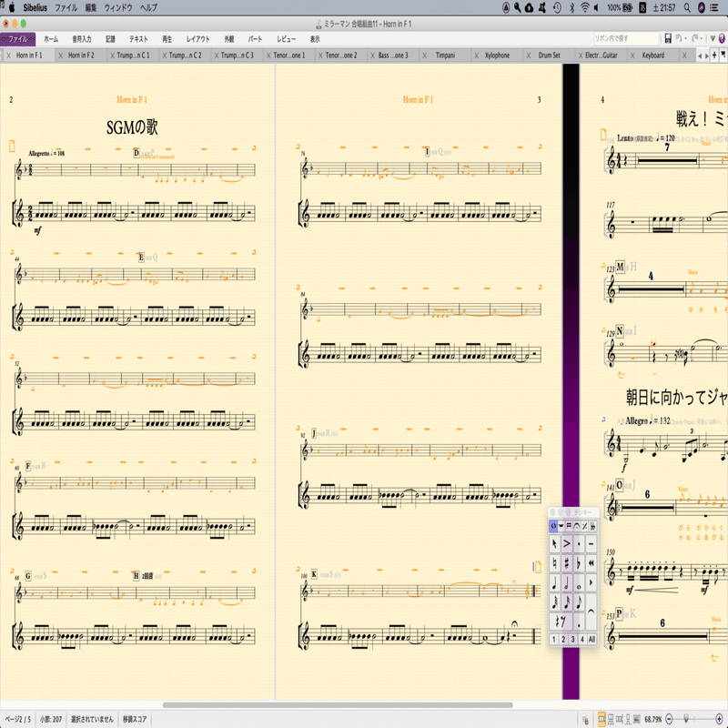The image size is (728, 728).
Task: Click the natural sign on the Keypad
Action: coord(553,561)
